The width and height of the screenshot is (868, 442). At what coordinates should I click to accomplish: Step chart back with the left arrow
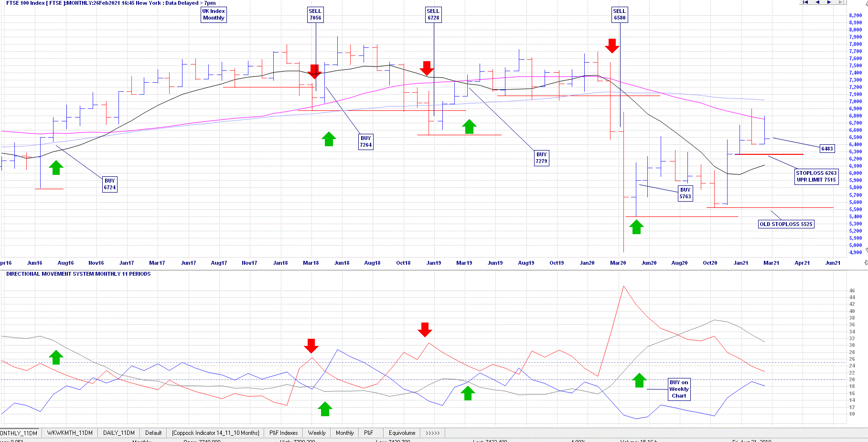click(x=817, y=2)
